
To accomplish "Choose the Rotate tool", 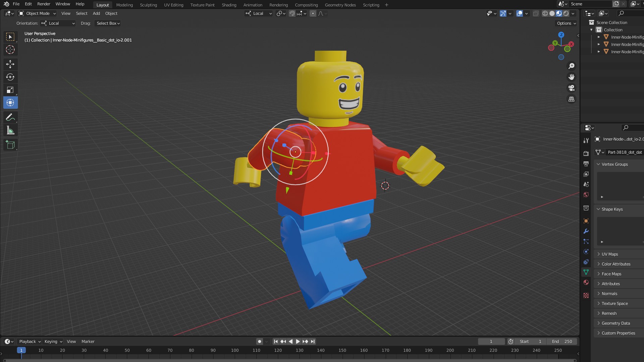I will pos(10,77).
